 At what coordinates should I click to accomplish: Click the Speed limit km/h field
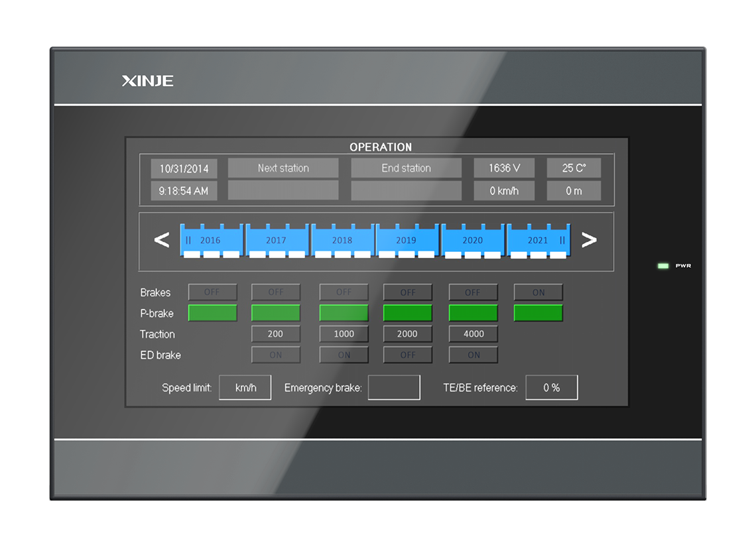[245, 388]
